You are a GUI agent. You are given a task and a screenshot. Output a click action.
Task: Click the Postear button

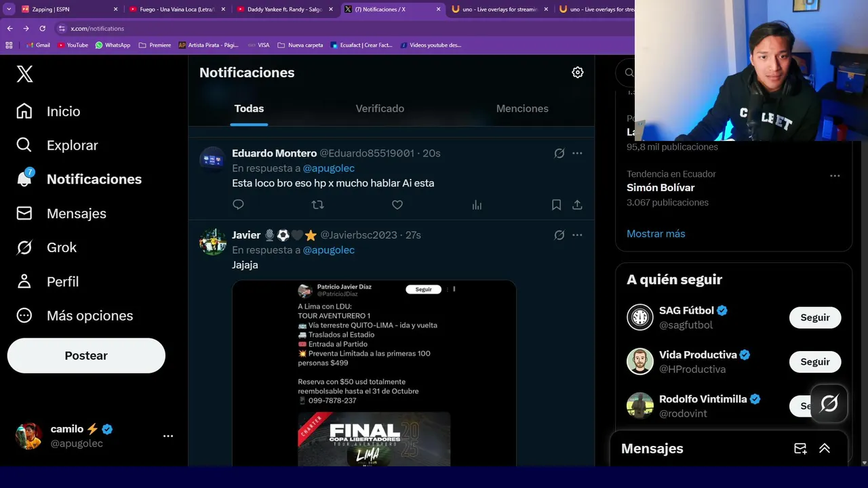86,356
